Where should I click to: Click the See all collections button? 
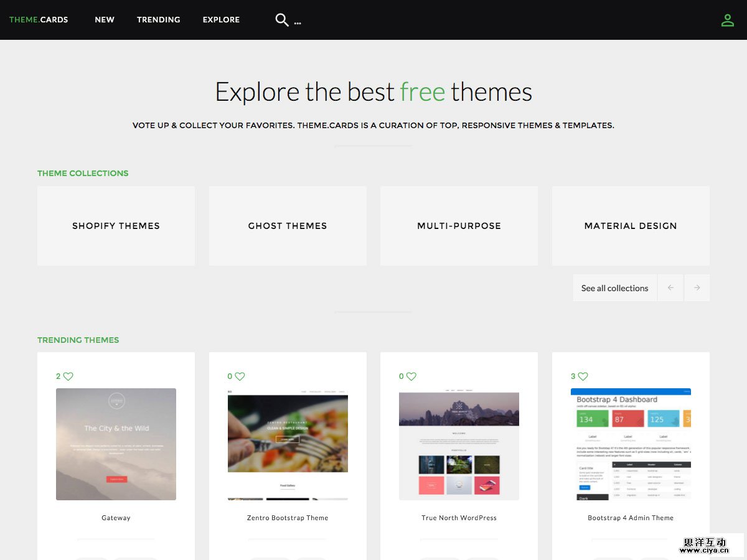coord(614,288)
